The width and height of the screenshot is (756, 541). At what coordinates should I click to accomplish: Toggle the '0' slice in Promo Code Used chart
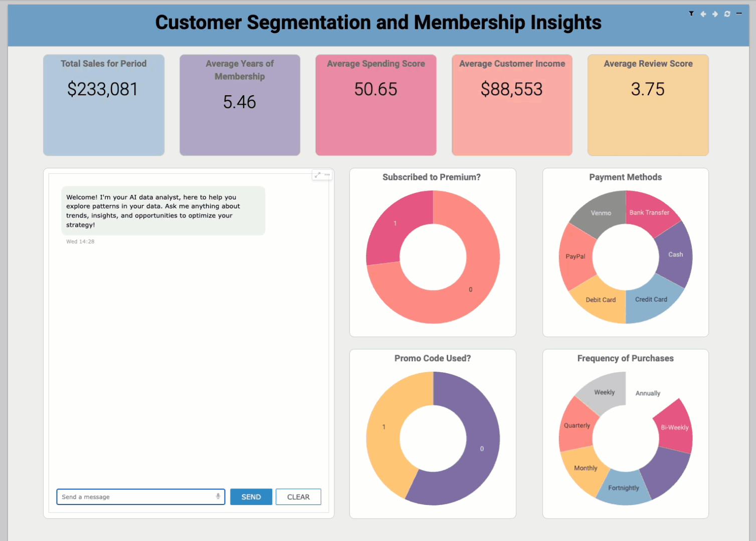(x=481, y=448)
